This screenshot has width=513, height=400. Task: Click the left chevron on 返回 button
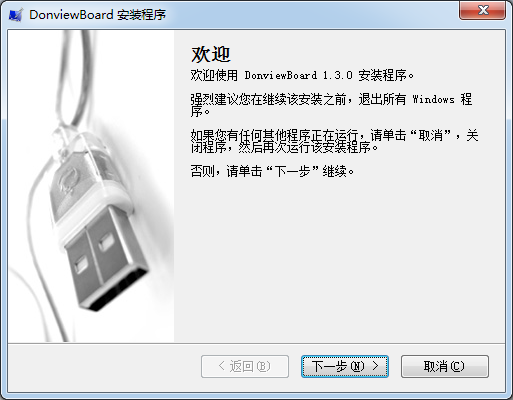click(x=222, y=366)
